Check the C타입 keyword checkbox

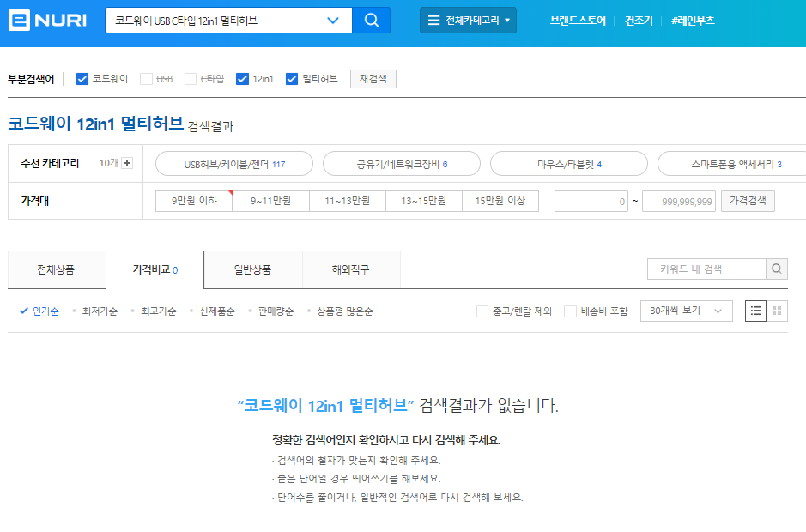191,79
